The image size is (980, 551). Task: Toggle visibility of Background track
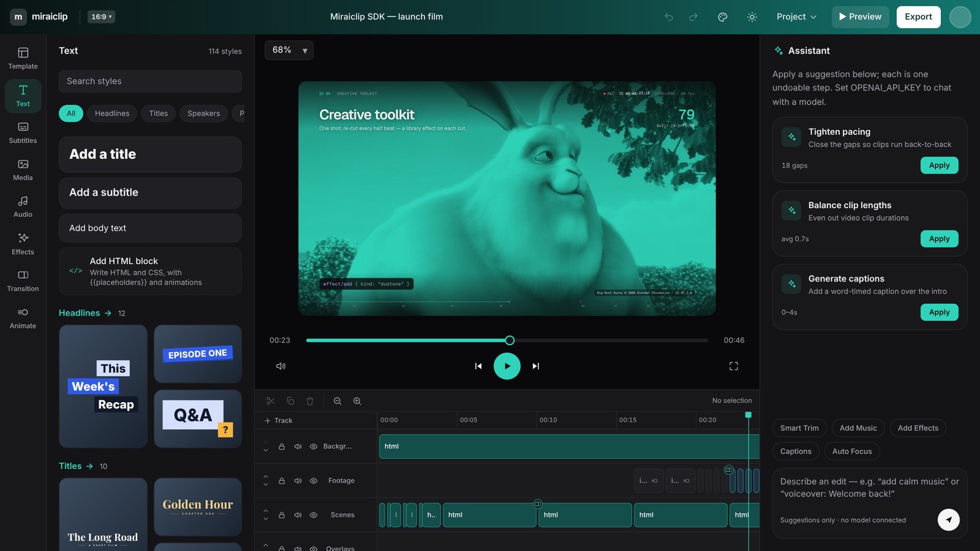(314, 446)
